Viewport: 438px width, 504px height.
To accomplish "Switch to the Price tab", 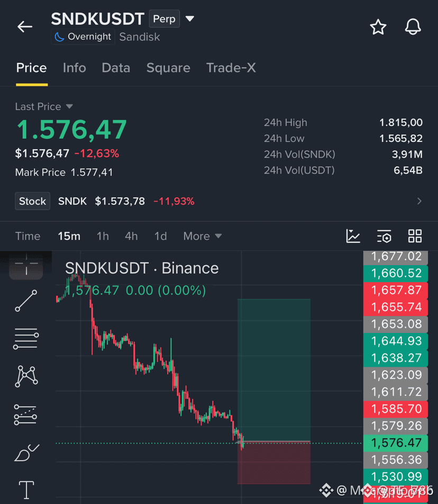I will tap(31, 68).
